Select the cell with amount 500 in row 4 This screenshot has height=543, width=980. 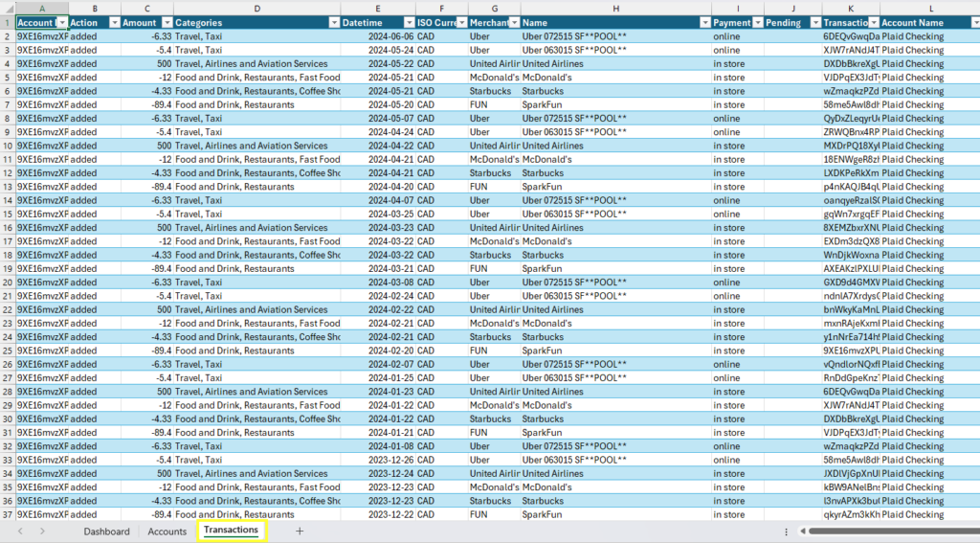pos(146,64)
